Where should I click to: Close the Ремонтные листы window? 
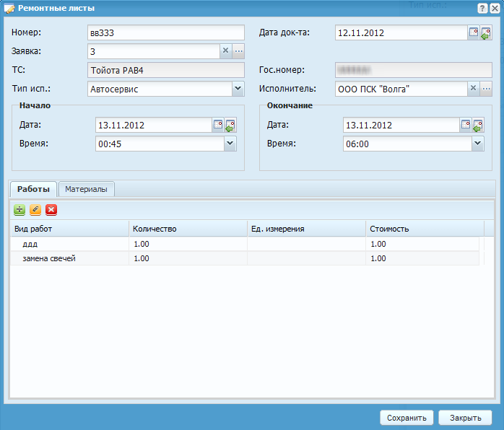[x=495, y=8]
